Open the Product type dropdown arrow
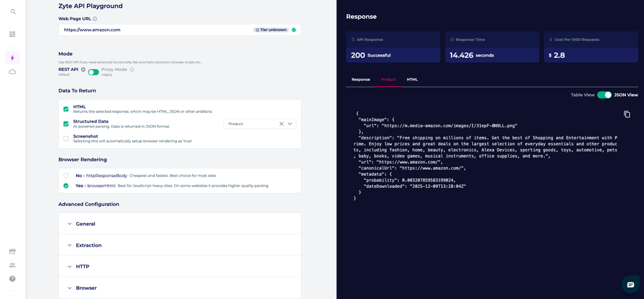 [290, 124]
